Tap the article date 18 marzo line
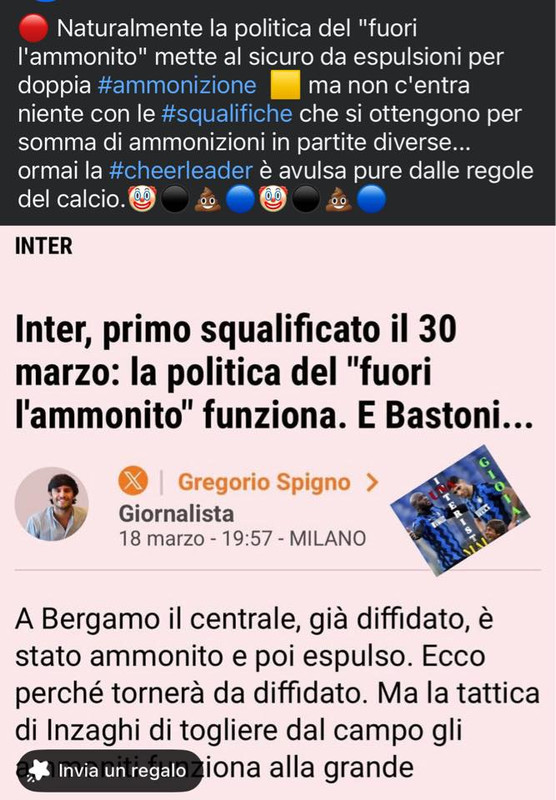This screenshot has width=556, height=800. [x=242, y=538]
